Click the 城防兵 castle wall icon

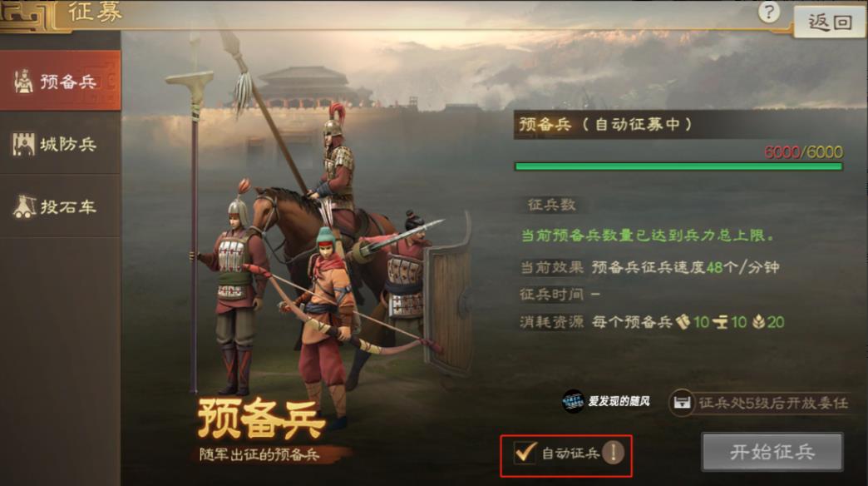pyautogui.click(x=23, y=144)
